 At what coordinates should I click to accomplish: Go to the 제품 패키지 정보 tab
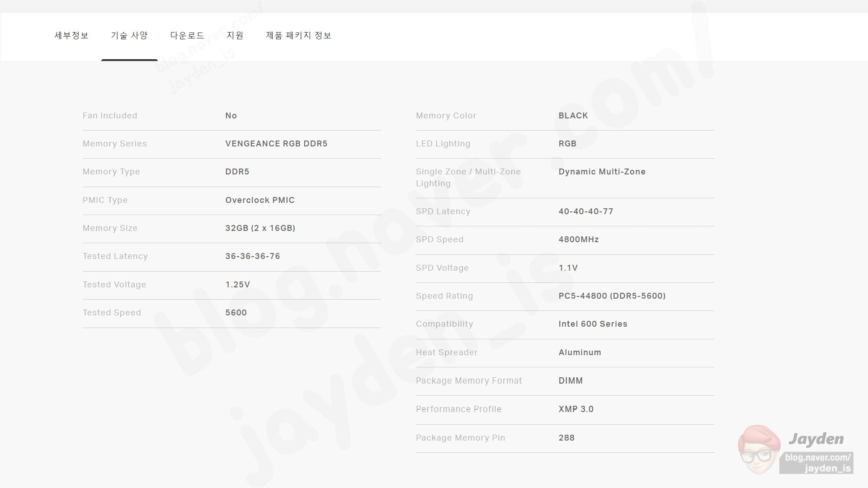tap(298, 35)
